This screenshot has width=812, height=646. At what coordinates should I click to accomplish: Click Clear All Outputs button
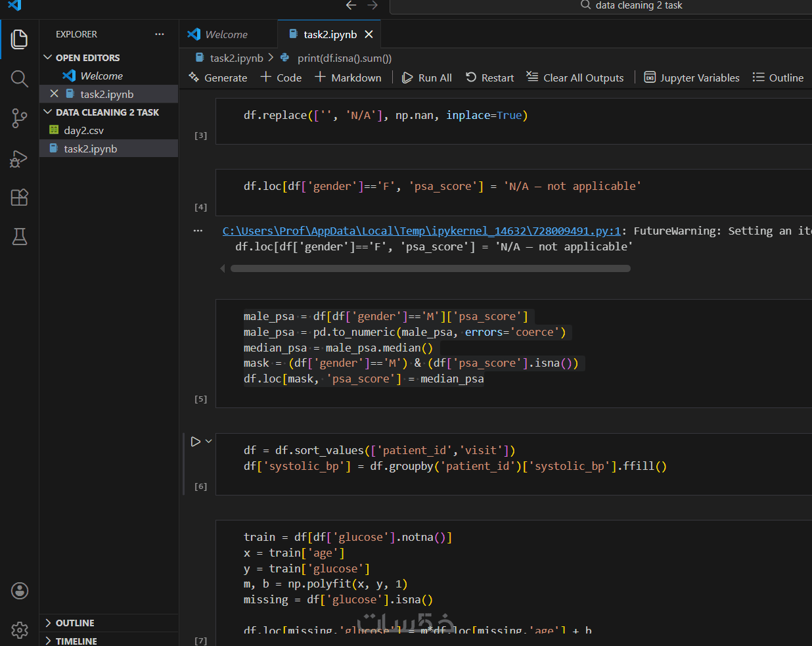pos(575,78)
